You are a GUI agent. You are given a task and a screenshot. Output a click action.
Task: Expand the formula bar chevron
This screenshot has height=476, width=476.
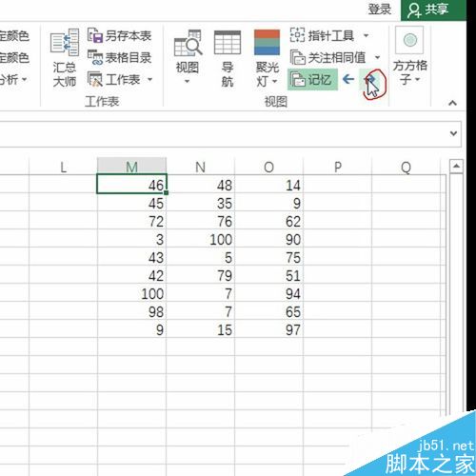click(453, 133)
